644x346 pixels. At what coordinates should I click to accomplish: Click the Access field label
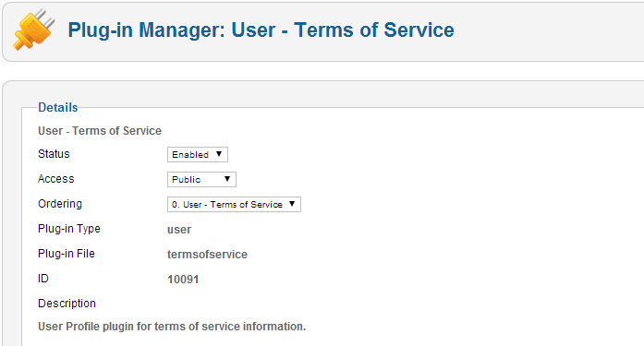pos(55,179)
